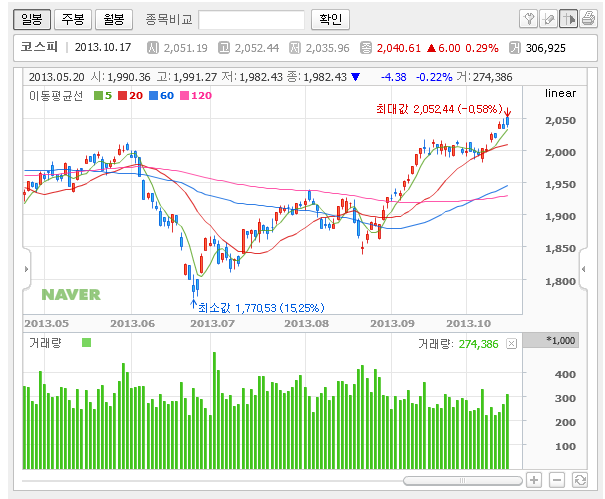The image size is (605, 499).
Task: Switch to weekly chart 주봉
Action: click(x=73, y=19)
